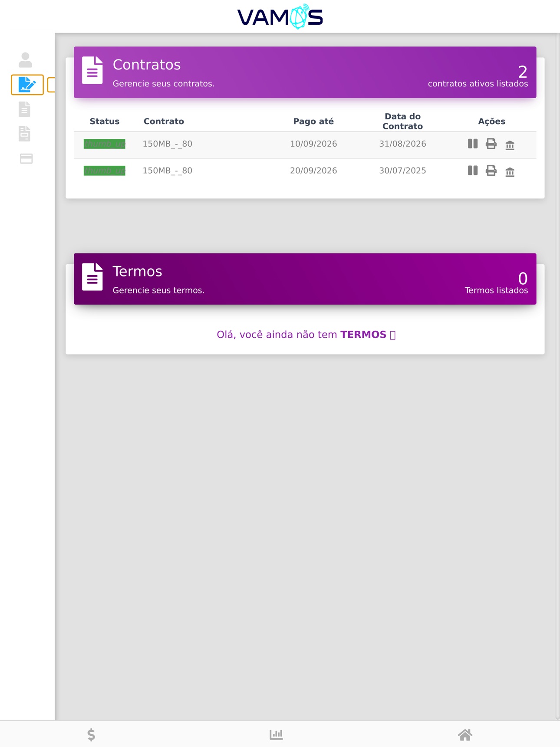Click the Contratos panel title
This screenshot has height=747, width=560.
tap(147, 65)
